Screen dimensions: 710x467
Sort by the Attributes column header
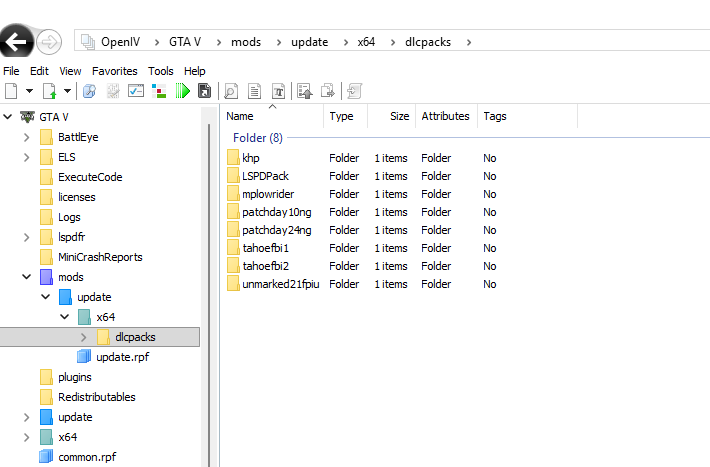(x=446, y=116)
